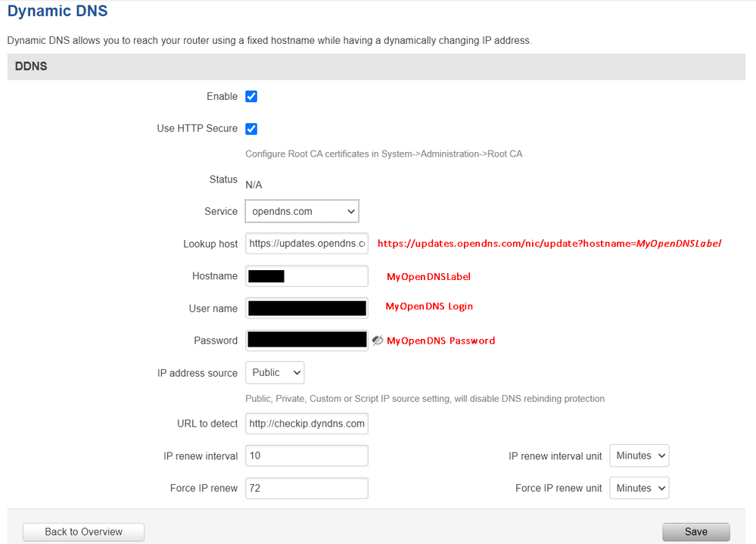
Task: Toggle password visibility eye icon
Action: [x=378, y=340]
